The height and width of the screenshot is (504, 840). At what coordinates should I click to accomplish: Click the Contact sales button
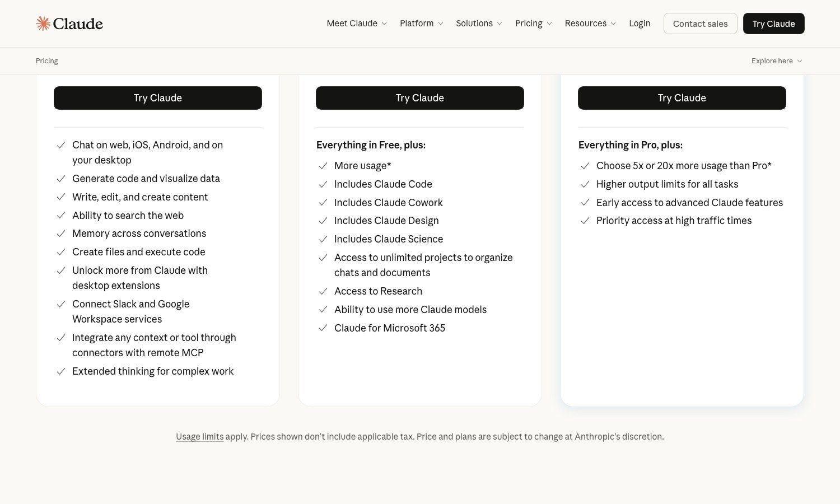click(701, 24)
